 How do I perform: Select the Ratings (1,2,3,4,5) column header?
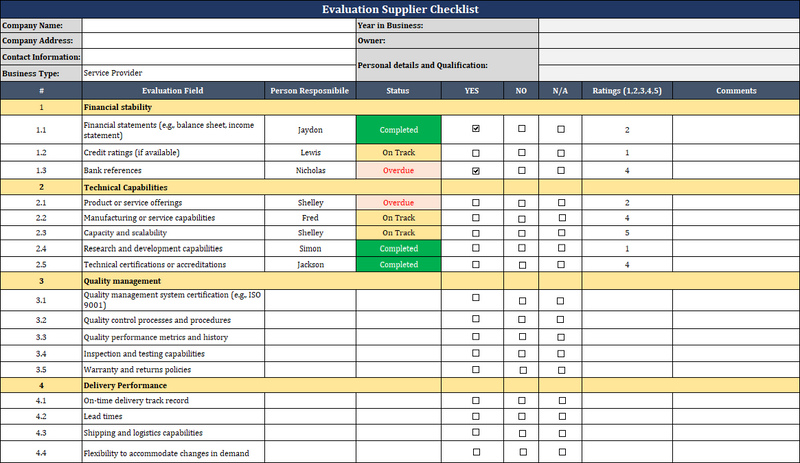tap(627, 90)
